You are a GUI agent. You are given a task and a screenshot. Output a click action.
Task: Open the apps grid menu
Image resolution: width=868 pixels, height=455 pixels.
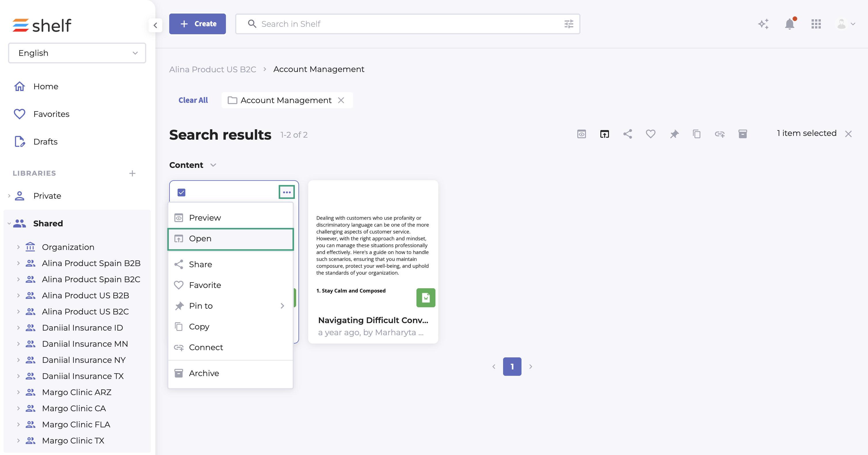pyautogui.click(x=816, y=24)
